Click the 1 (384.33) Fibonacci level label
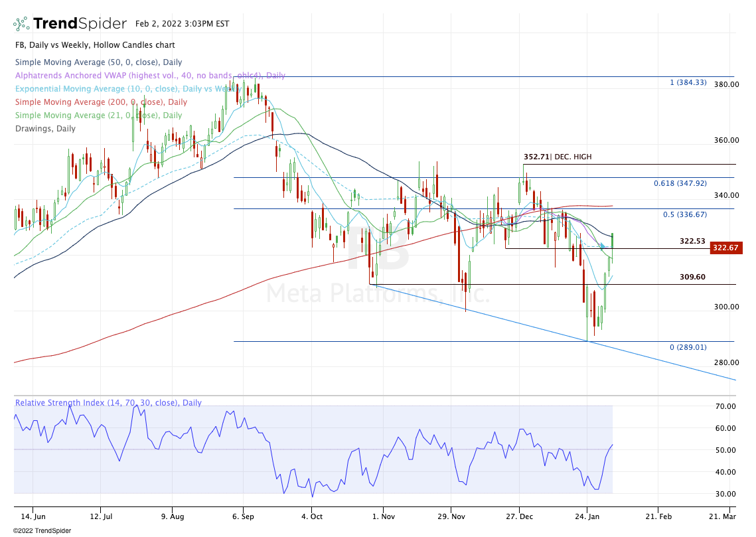The width and height of the screenshot is (756, 537). click(688, 82)
